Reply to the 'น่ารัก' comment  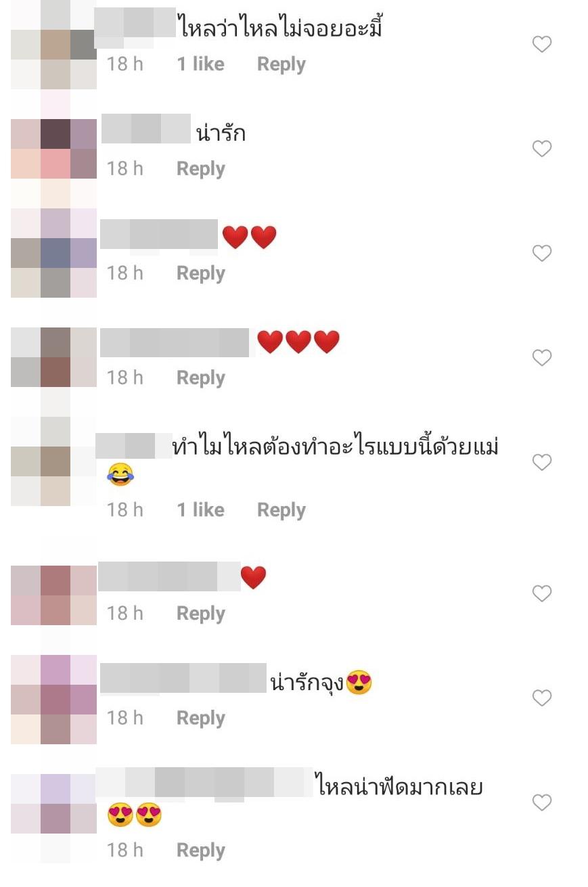click(x=201, y=169)
